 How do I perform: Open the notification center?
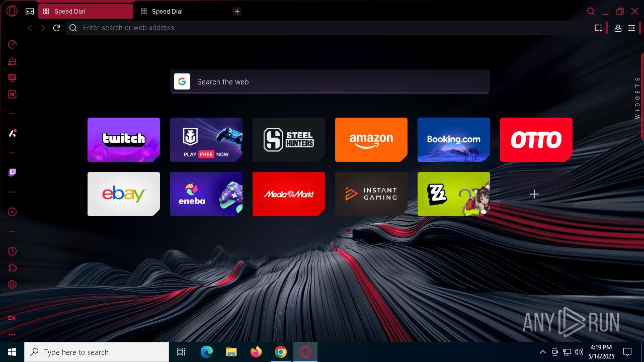[x=627, y=352]
